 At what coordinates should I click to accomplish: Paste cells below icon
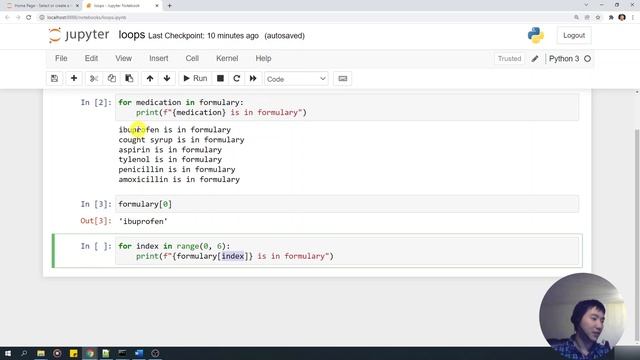pos(129,78)
